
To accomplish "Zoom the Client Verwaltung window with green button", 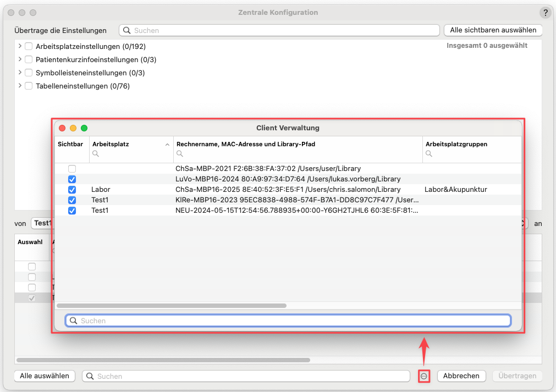I will (x=84, y=128).
